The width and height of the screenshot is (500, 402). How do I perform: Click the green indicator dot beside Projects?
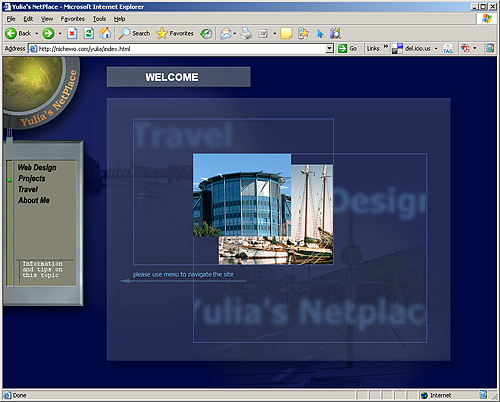click(x=10, y=180)
